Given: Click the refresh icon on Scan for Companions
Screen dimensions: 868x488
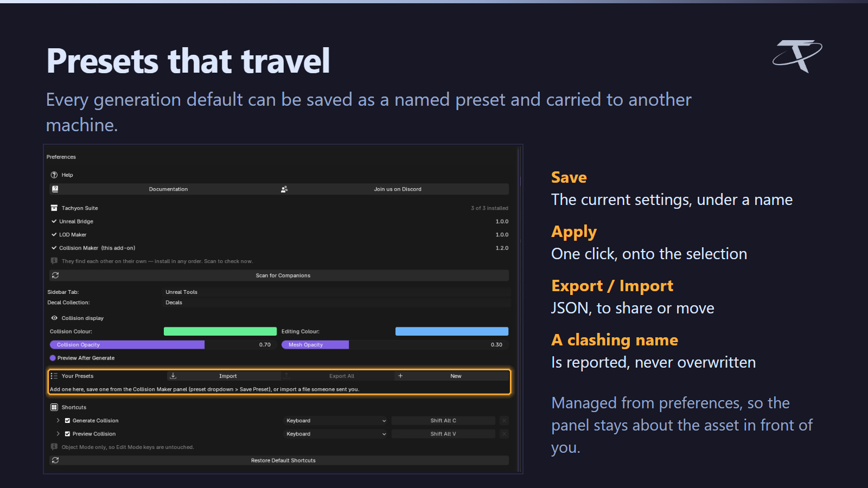Looking at the screenshot, I should pos(55,275).
